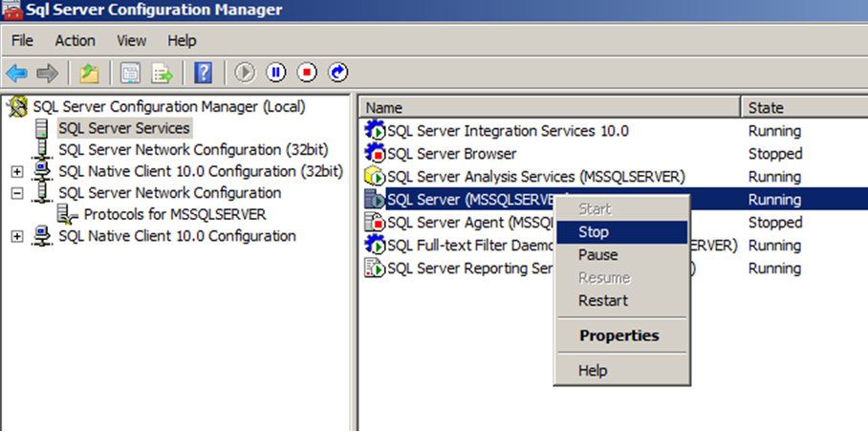Select SQL Native Client 10.0 Configuration (32bit) label
The image size is (868, 432).
[201, 172]
